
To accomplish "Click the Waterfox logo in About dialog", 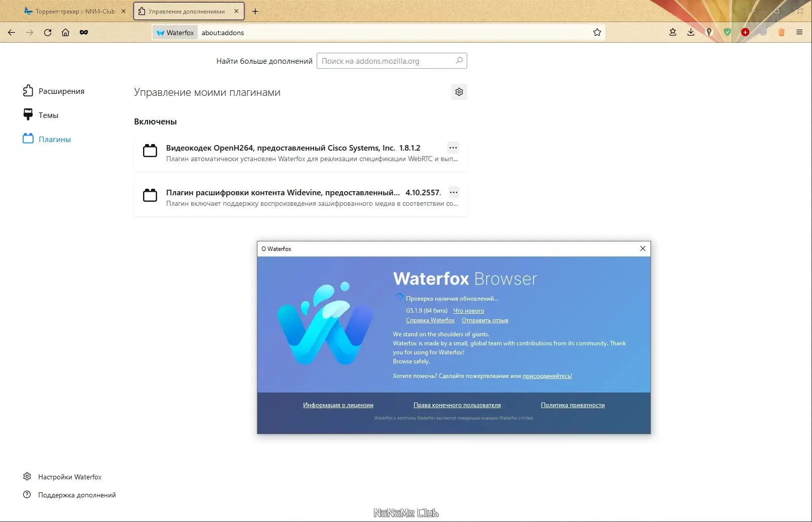I will point(325,323).
